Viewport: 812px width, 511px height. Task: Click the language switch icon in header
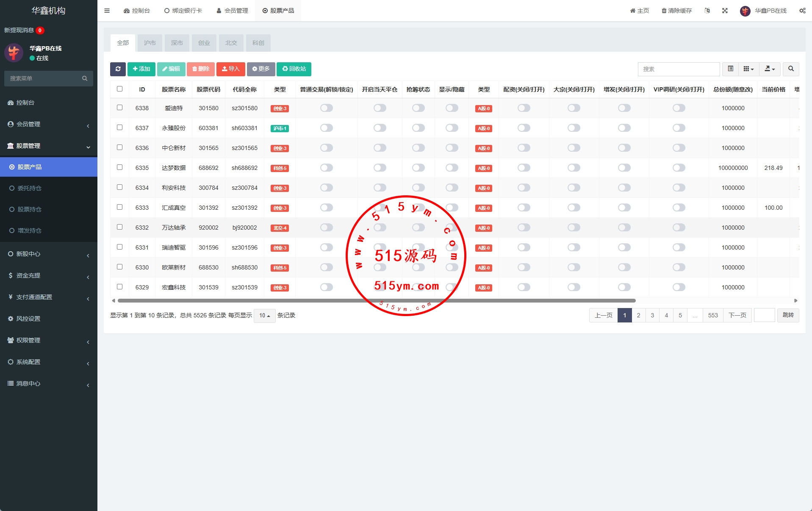pyautogui.click(x=707, y=11)
